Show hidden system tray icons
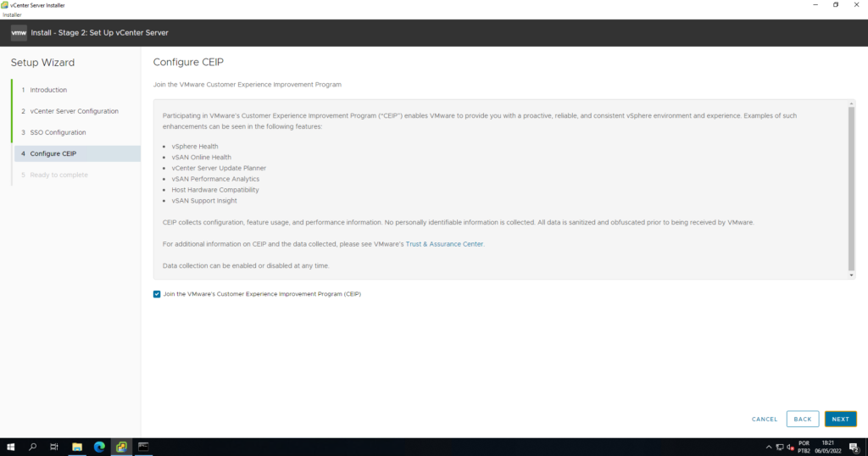868x456 pixels. 768,448
